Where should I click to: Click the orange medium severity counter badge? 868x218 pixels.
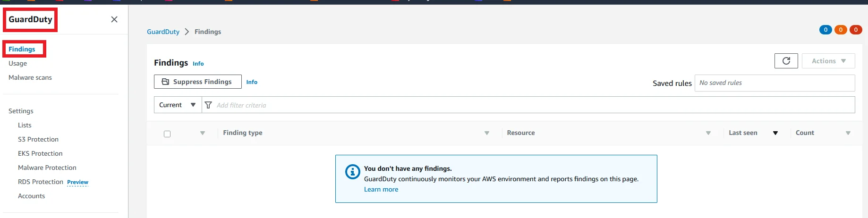pyautogui.click(x=841, y=30)
